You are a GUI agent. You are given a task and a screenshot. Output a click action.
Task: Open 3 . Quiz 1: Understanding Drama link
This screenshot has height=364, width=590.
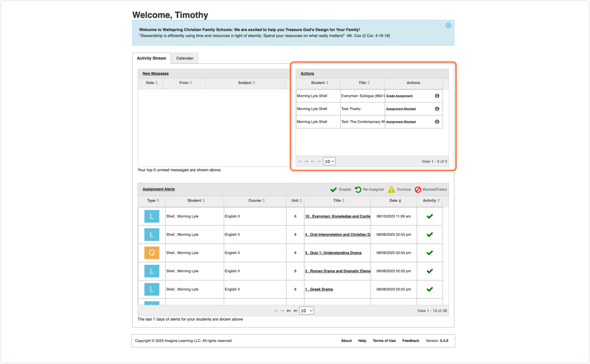333,252
